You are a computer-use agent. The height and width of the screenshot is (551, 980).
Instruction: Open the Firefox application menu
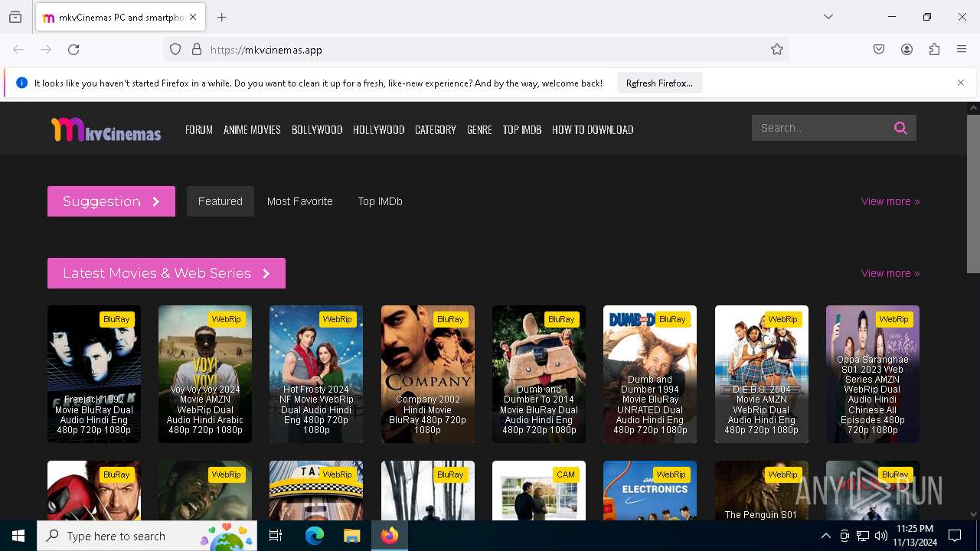tap(962, 50)
